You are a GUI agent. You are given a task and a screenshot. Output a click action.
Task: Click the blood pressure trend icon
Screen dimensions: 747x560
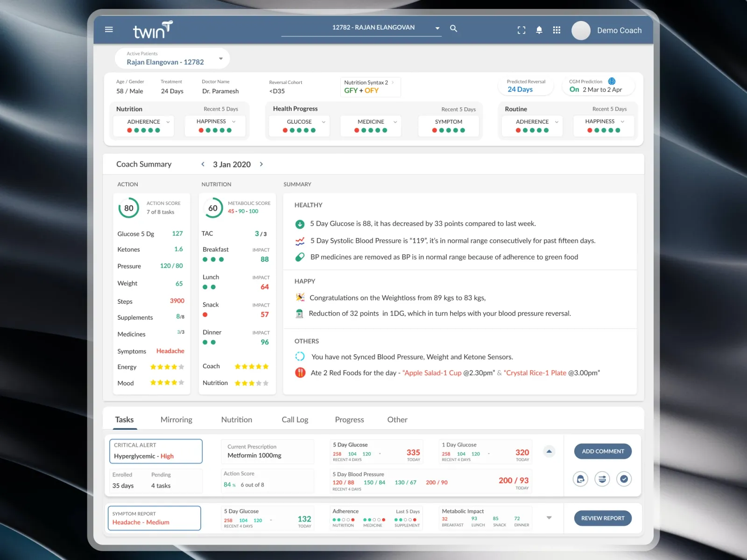[300, 241]
